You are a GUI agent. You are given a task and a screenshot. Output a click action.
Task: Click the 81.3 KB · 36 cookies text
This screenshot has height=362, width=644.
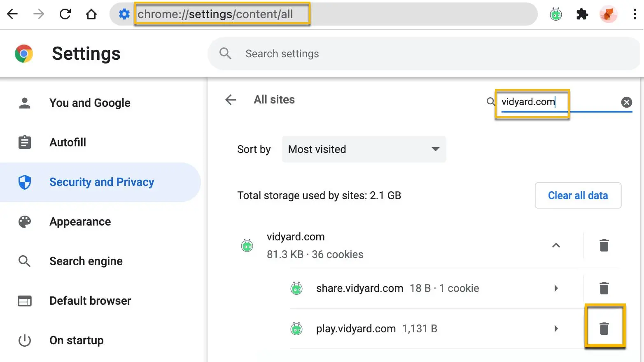(315, 254)
